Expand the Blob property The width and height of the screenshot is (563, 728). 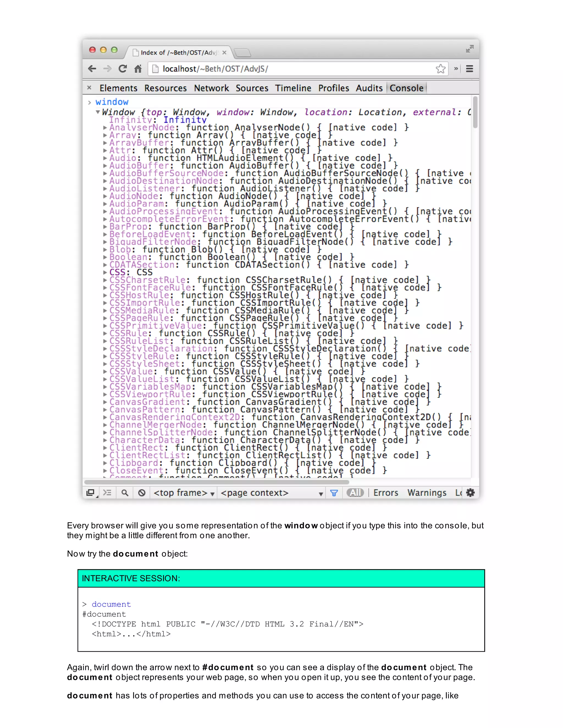click(105, 249)
